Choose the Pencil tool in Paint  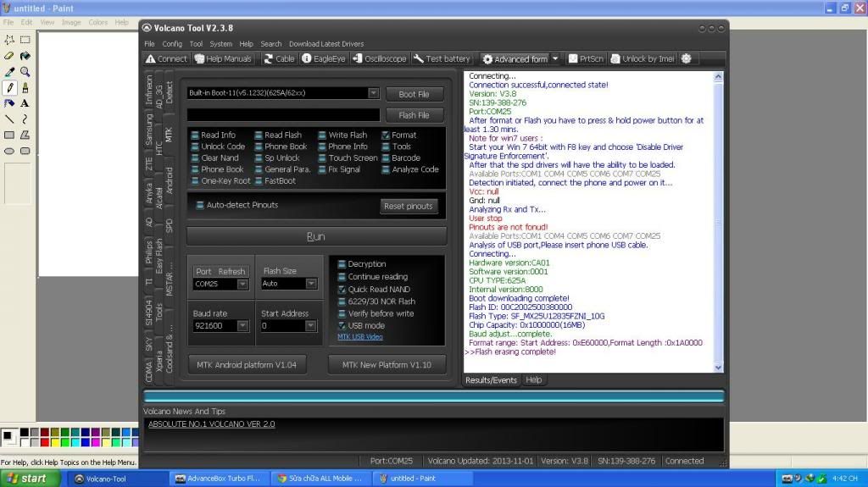click(9, 87)
